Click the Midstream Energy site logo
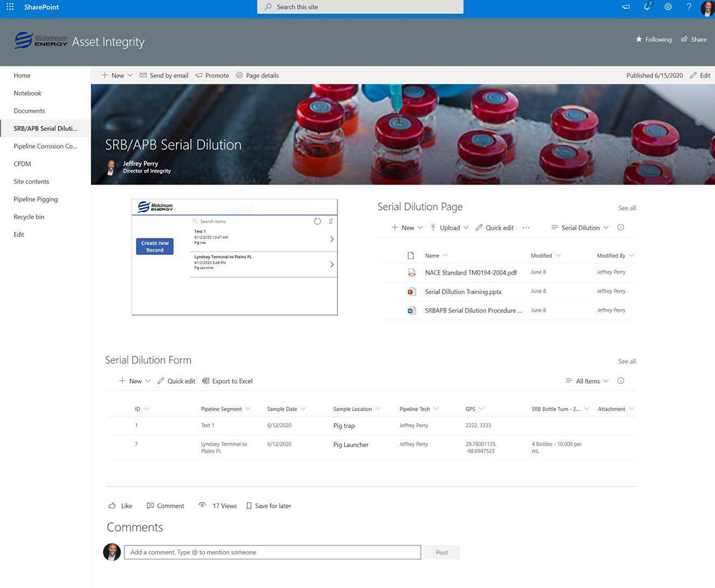 pyautogui.click(x=41, y=41)
